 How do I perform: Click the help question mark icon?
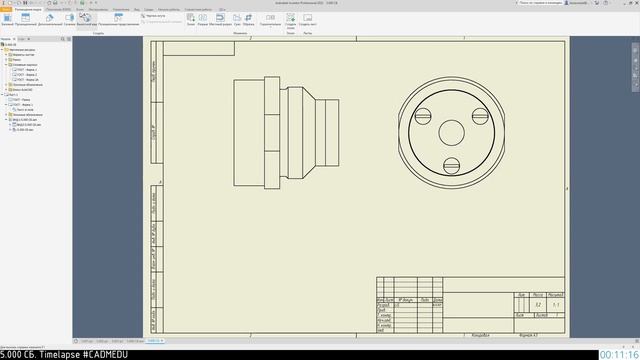(606, 2)
